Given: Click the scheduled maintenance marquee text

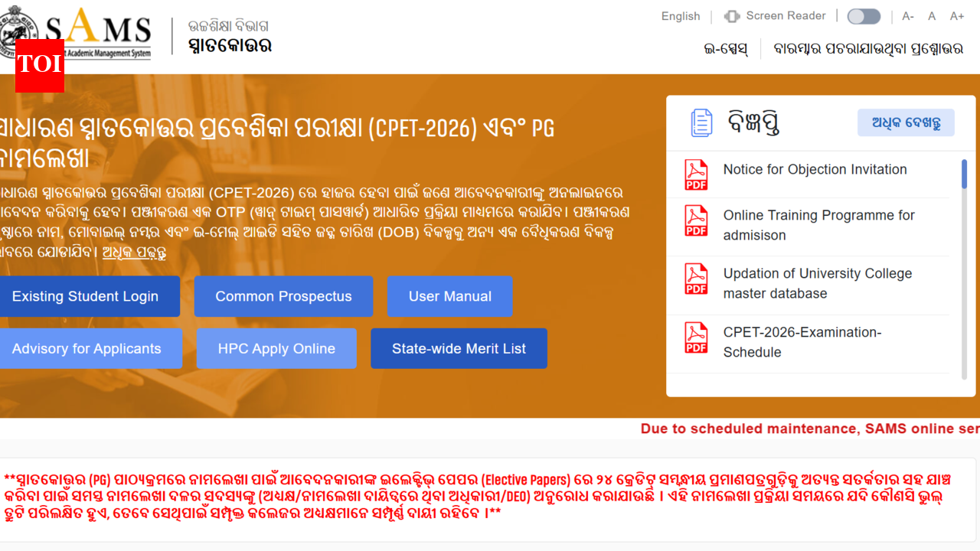Looking at the screenshot, I should coord(810,429).
